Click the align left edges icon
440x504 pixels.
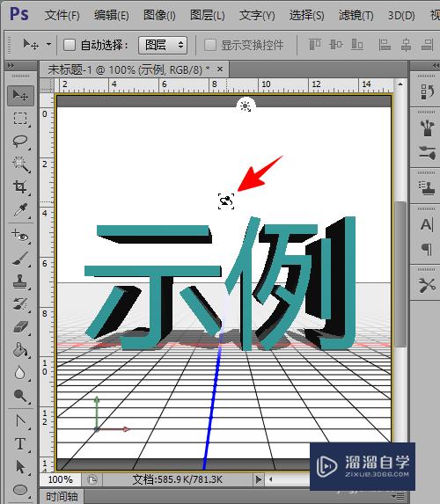[385, 45]
